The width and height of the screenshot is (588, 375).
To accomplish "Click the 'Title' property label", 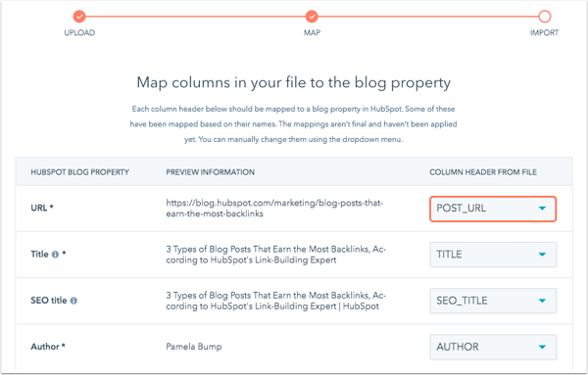I will click(x=40, y=255).
